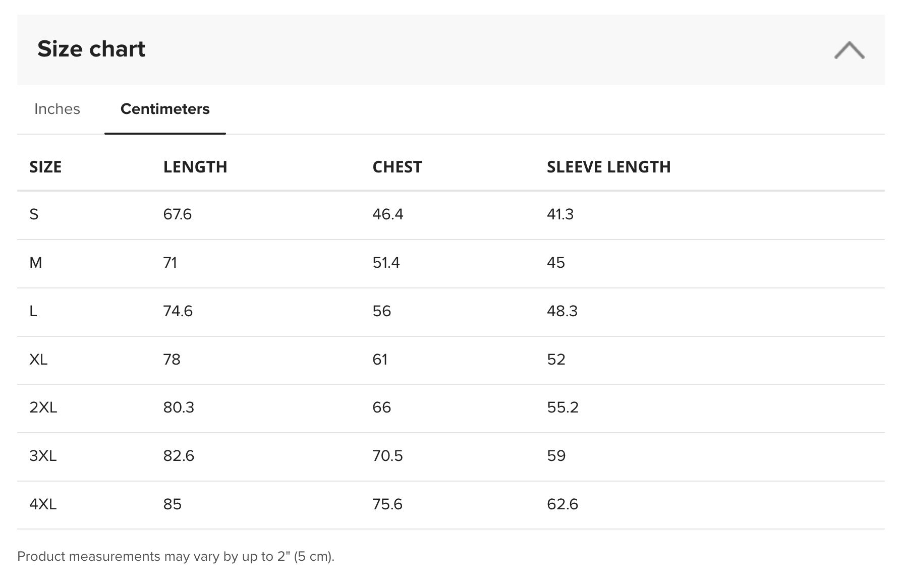
Task: Click the 61 chest value for XL
Action: tap(380, 360)
